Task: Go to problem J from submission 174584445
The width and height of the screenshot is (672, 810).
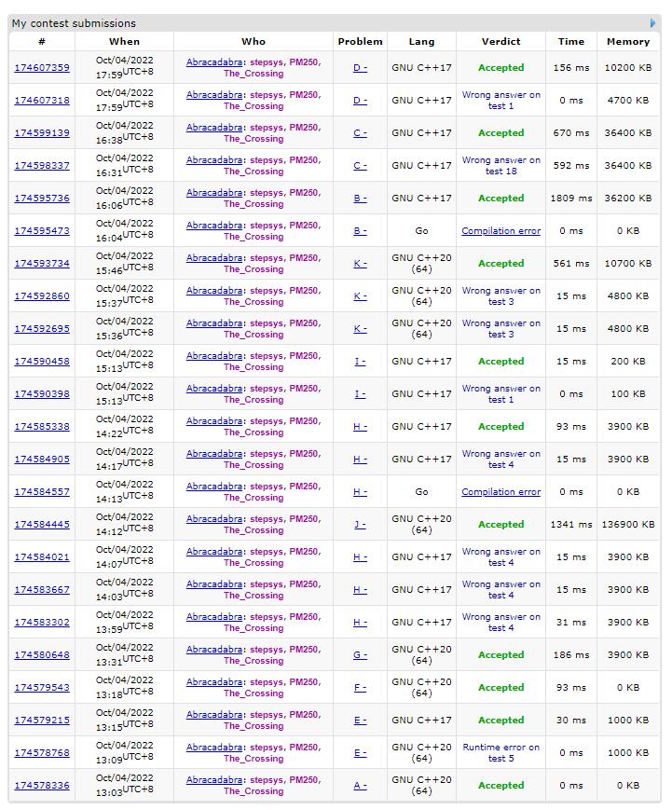Action: [x=360, y=525]
